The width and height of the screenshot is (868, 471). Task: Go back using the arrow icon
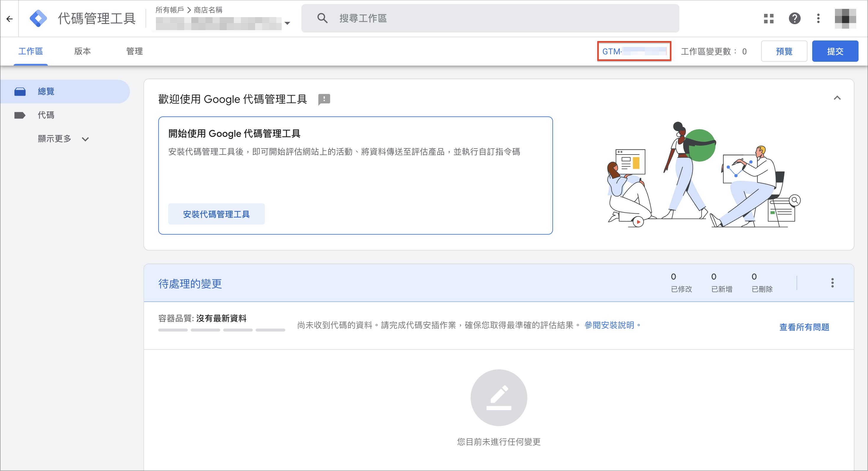(x=9, y=19)
